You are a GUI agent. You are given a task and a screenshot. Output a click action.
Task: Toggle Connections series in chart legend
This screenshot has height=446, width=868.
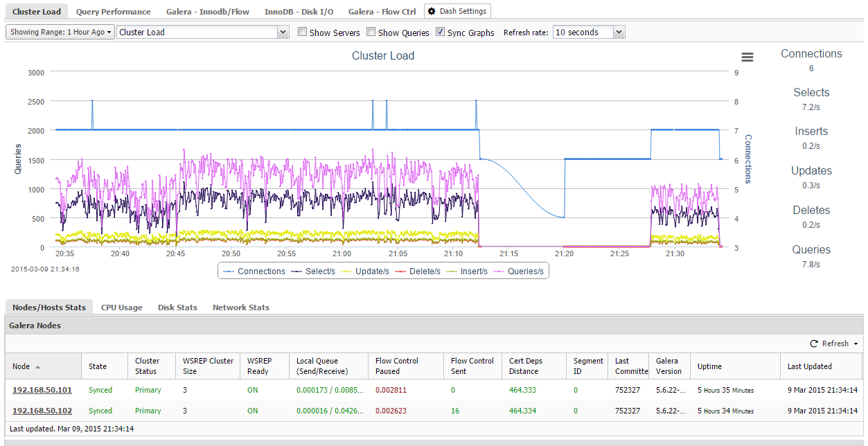pos(260,271)
